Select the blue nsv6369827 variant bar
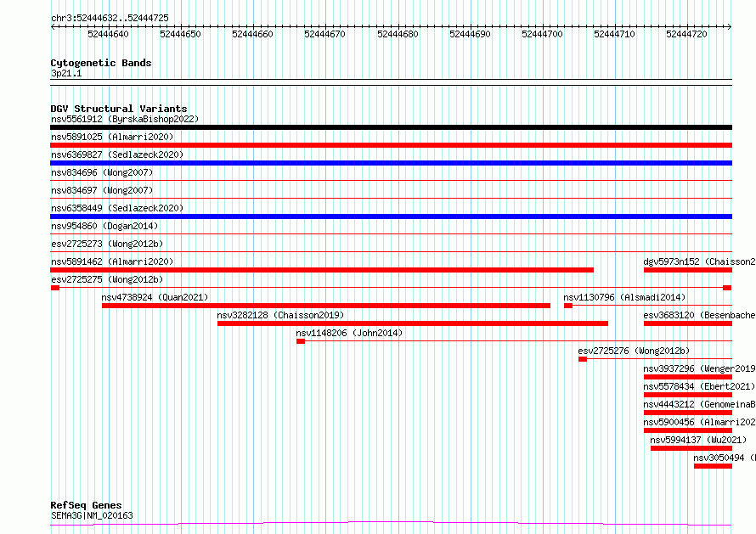 (x=391, y=163)
